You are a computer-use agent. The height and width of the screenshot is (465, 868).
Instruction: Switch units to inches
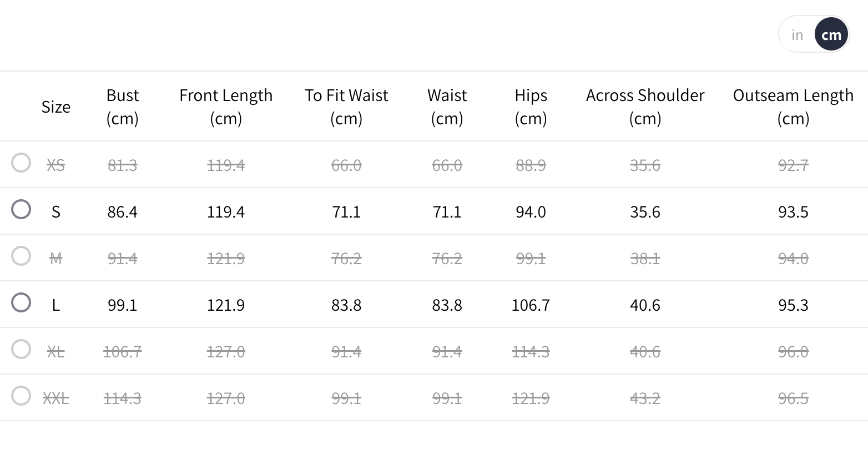(x=797, y=35)
